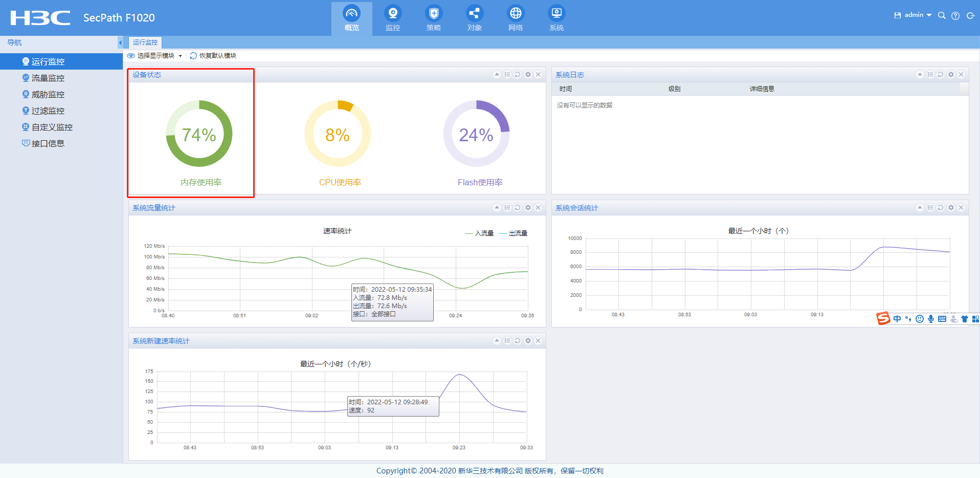The width and height of the screenshot is (980, 478).
Task: Open the 网络 top menu
Action: [x=516, y=18]
